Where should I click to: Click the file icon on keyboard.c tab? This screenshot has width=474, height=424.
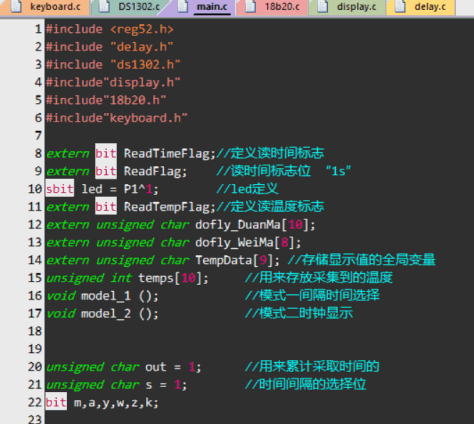point(16,7)
